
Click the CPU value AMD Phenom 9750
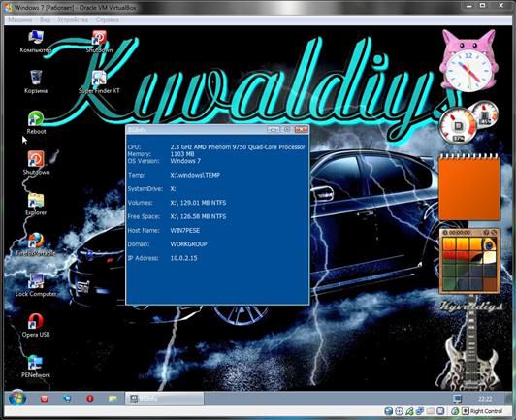pos(238,146)
